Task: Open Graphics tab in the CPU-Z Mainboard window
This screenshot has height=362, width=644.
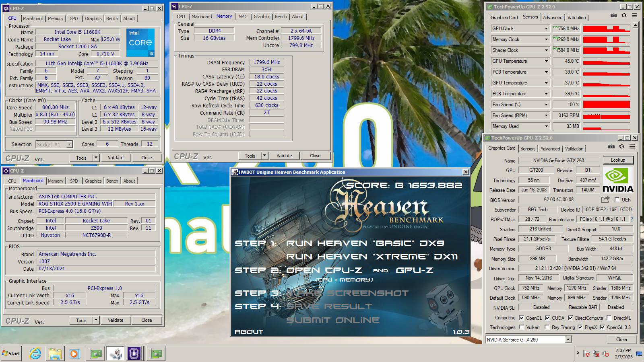Action: [x=93, y=181]
